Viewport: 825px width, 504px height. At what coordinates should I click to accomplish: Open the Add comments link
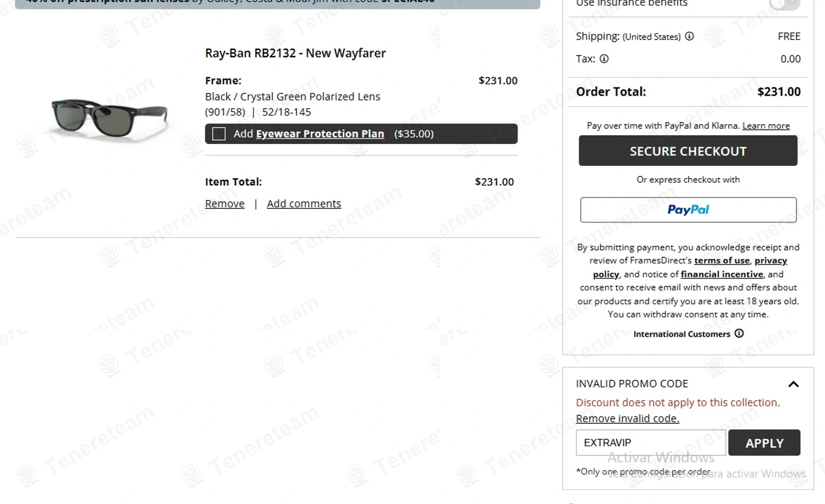tap(304, 204)
